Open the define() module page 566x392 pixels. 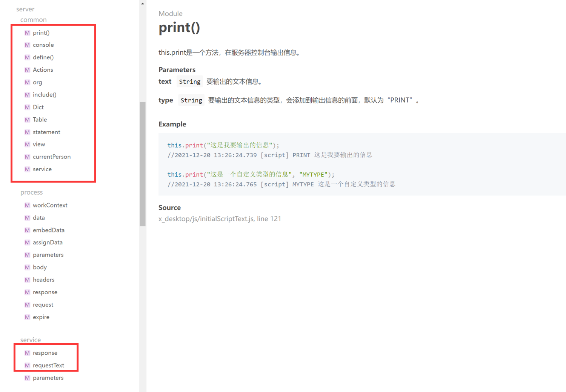(x=43, y=57)
